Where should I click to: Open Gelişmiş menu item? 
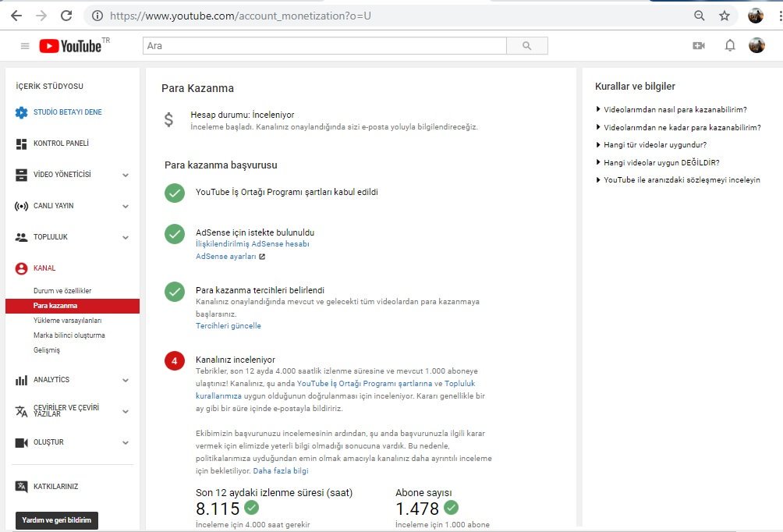pyautogui.click(x=47, y=350)
